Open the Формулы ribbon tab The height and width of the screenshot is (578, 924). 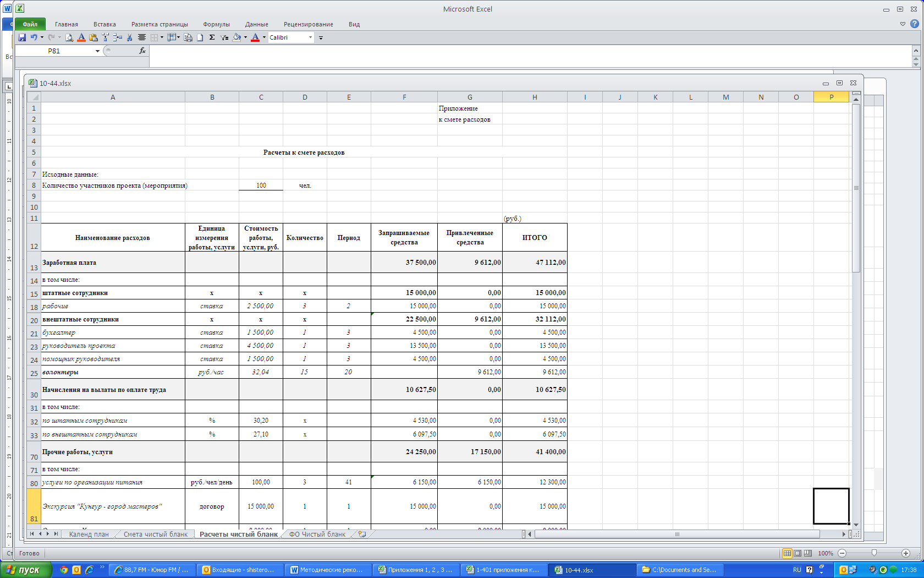216,24
